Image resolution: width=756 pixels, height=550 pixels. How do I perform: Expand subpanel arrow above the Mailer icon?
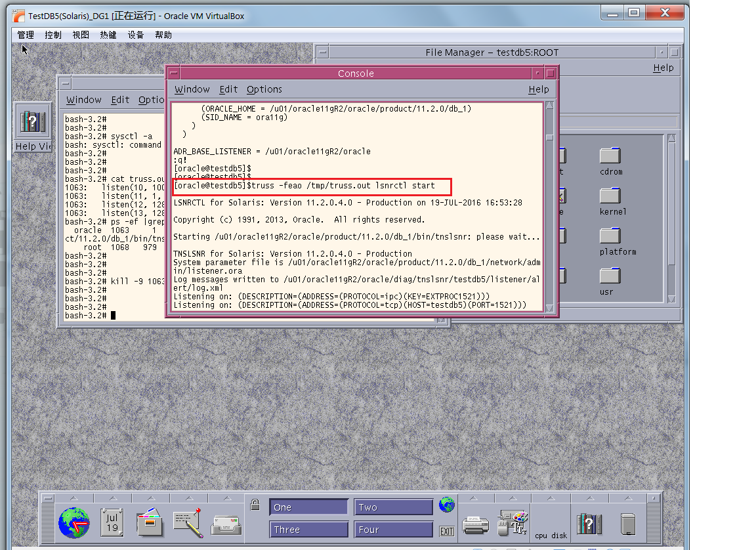pyautogui.click(x=227, y=498)
